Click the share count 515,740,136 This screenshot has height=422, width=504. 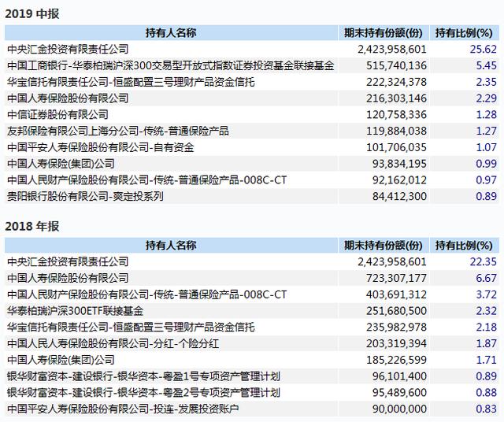click(x=396, y=65)
